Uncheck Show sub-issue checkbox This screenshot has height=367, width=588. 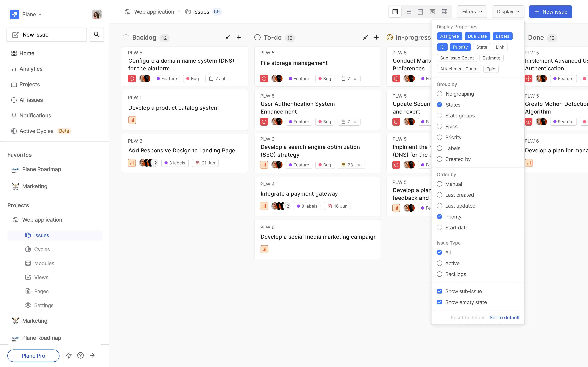click(439, 291)
